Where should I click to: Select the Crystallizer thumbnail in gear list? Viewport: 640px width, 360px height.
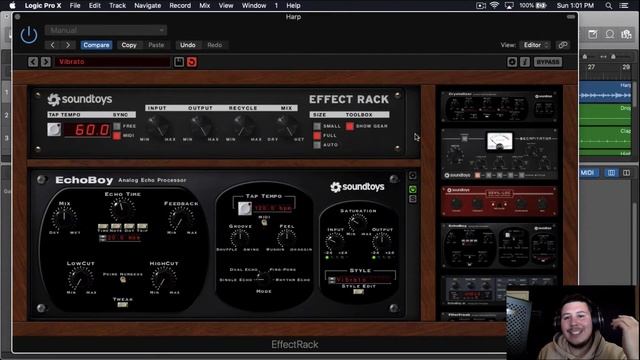tap(500, 107)
